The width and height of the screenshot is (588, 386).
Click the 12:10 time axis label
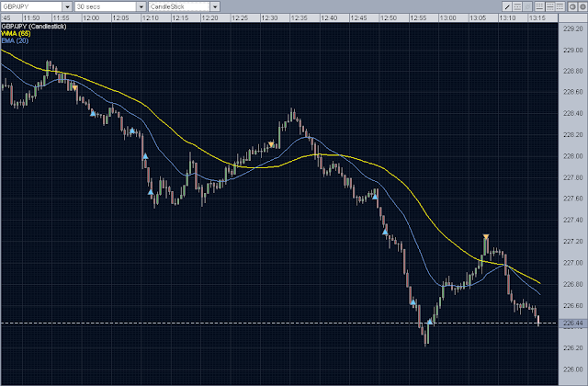point(151,18)
